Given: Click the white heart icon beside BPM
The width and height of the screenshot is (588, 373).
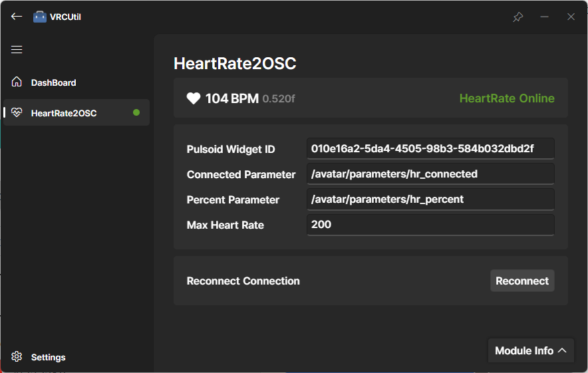Looking at the screenshot, I should [x=194, y=98].
